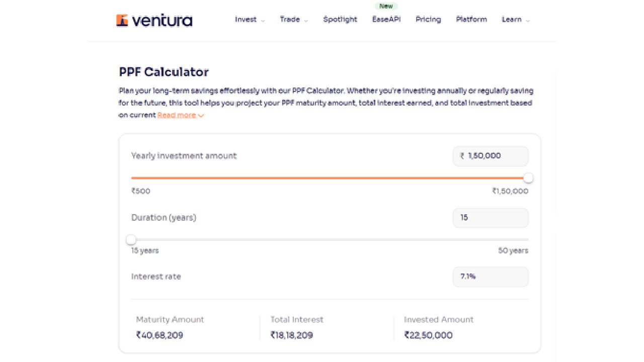Click the rupee symbol in the investment field

pos(462,156)
